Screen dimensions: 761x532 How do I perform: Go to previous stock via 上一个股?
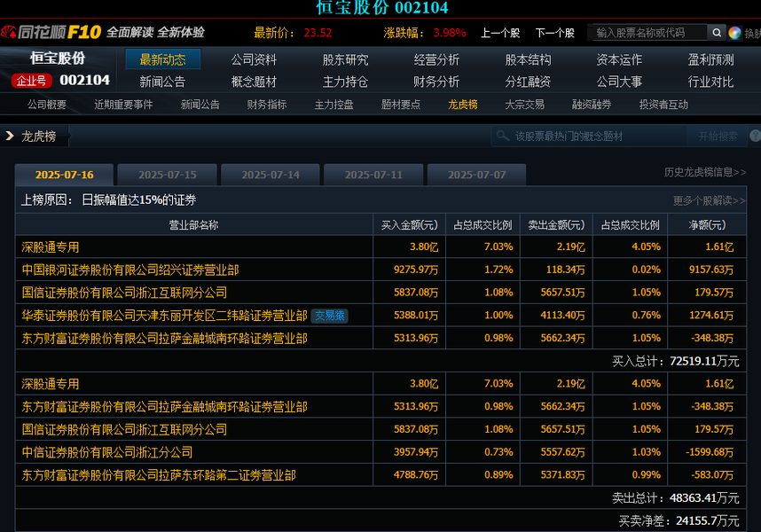(x=500, y=33)
